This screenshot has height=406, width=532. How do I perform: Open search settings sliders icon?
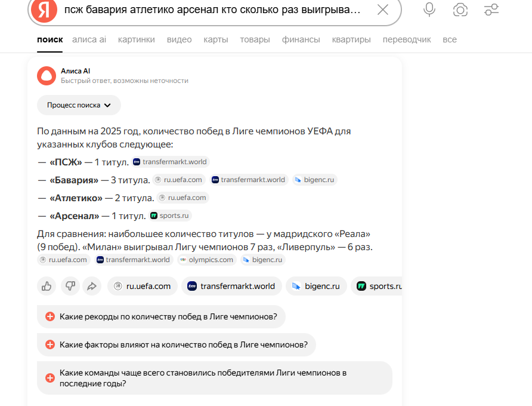coord(491,10)
